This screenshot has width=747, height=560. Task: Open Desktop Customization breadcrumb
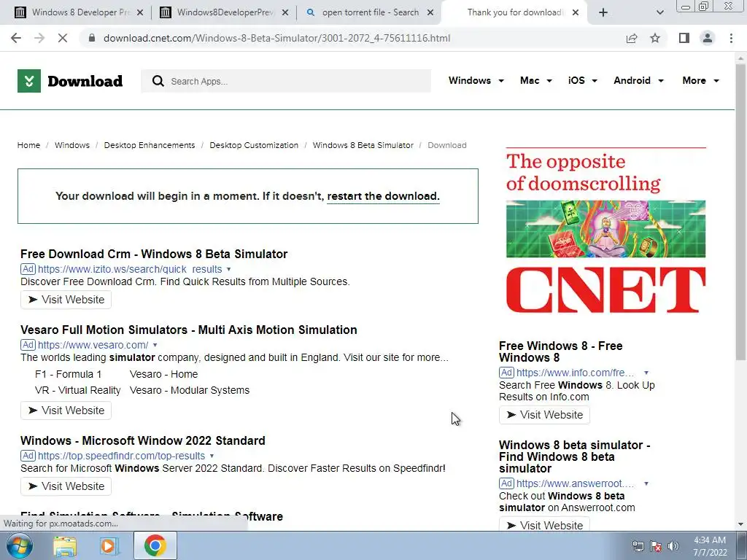pos(254,145)
